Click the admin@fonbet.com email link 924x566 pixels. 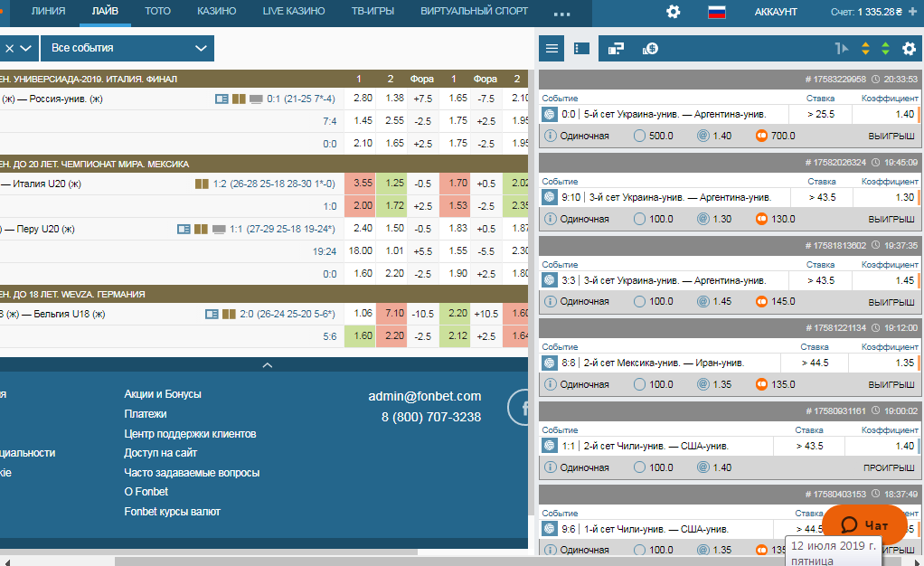(424, 396)
